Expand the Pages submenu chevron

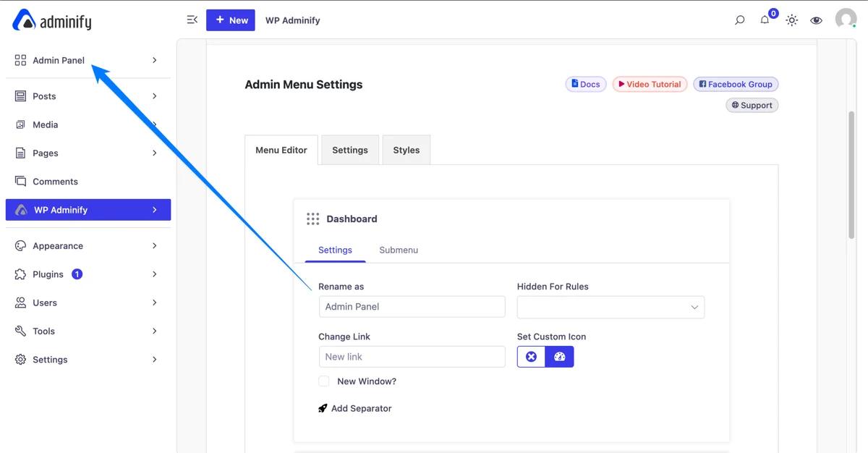[x=154, y=153]
